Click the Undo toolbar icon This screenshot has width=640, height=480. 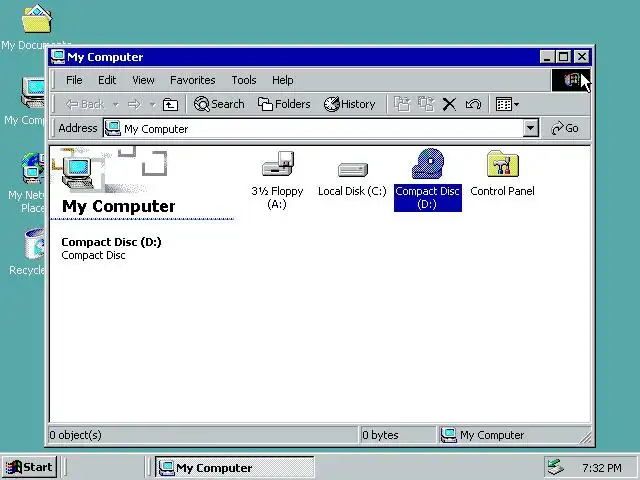tap(473, 104)
